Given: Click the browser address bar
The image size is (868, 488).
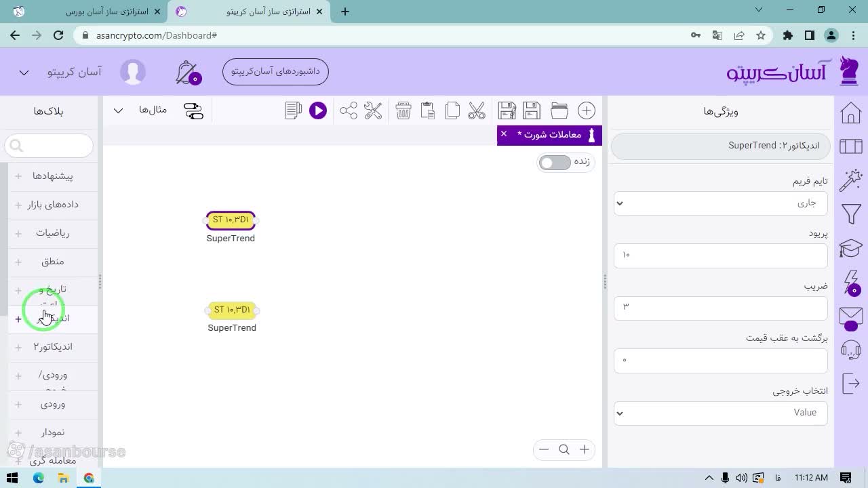Looking at the screenshot, I should point(380,35).
